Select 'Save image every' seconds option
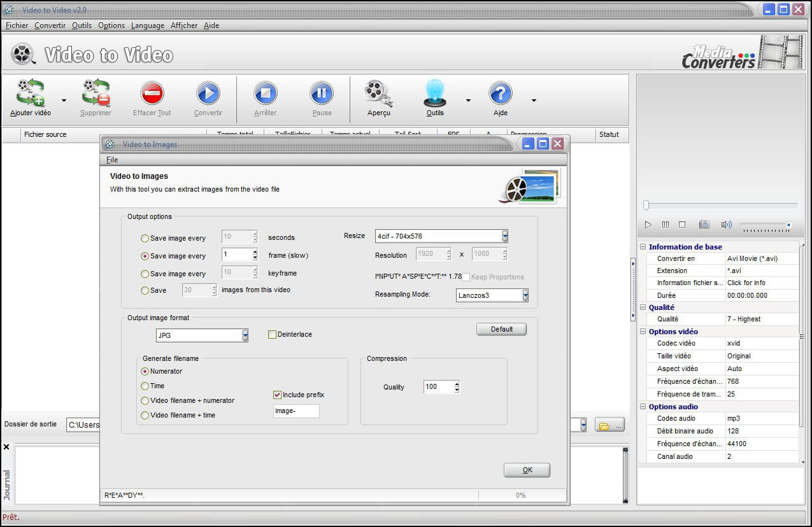 (x=145, y=239)
